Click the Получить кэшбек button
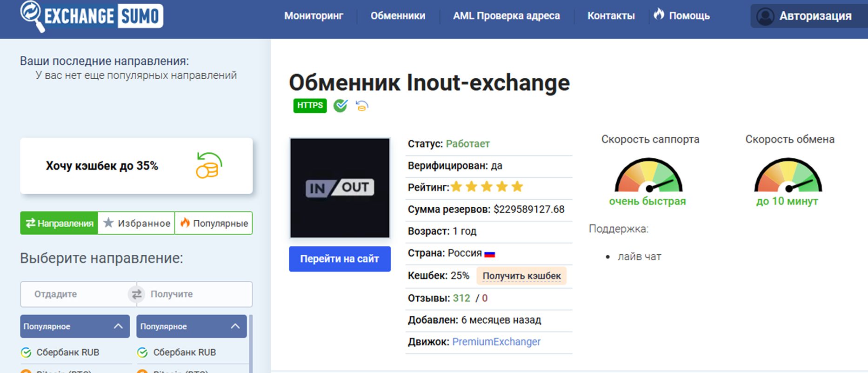868x373 pixels. pyautogui.click(x=521, y=276)
